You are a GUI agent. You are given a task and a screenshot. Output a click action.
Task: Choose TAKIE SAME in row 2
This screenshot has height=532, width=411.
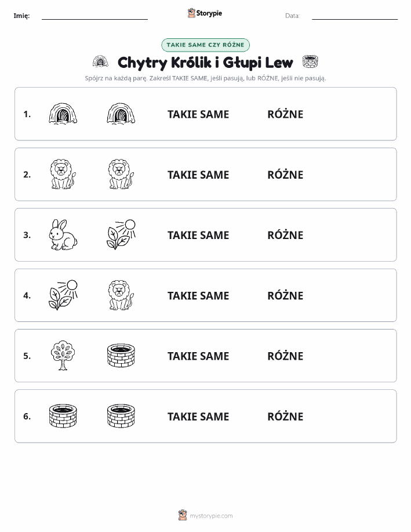click(198, 175)
